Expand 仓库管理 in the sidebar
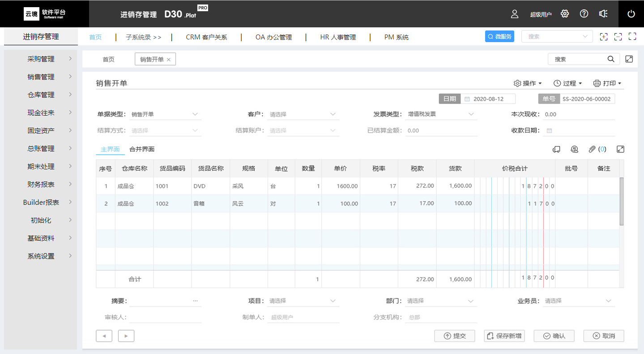The width and height of the screenshot is (644, 354). pos(41,95)
